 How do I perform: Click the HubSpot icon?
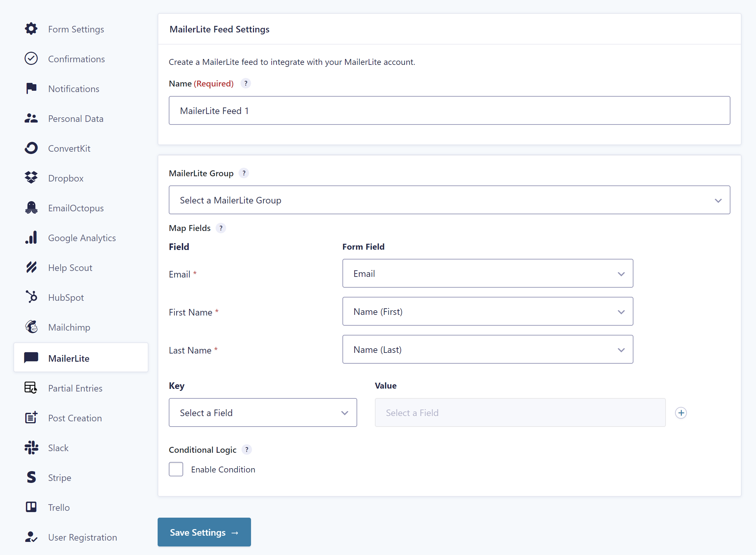click(x=32, y=297)
